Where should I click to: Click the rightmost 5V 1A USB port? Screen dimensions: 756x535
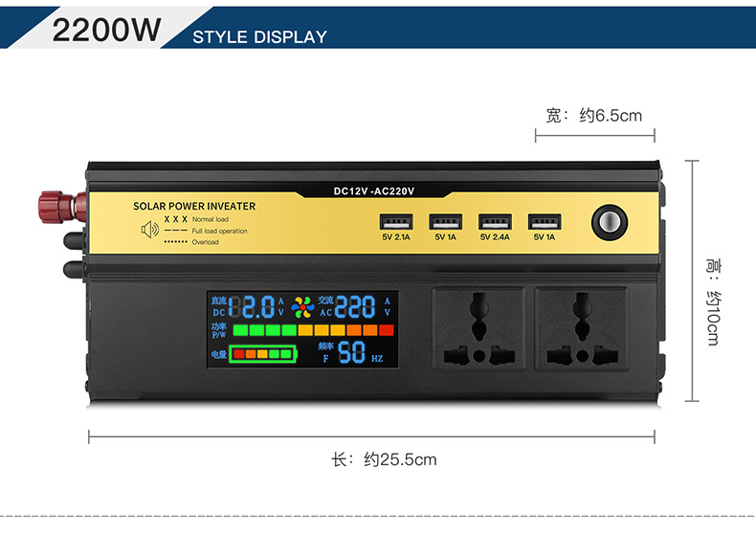[x=545, y=222]
